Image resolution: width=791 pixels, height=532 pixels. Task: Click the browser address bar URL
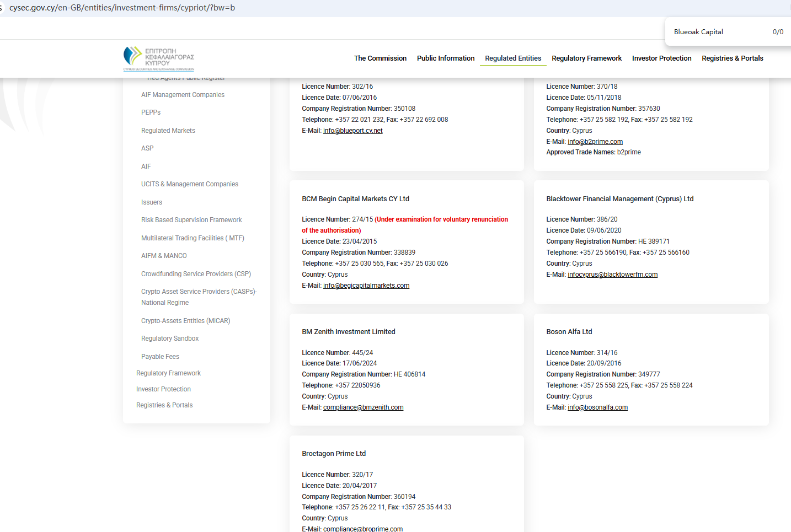tap(122, 8)
